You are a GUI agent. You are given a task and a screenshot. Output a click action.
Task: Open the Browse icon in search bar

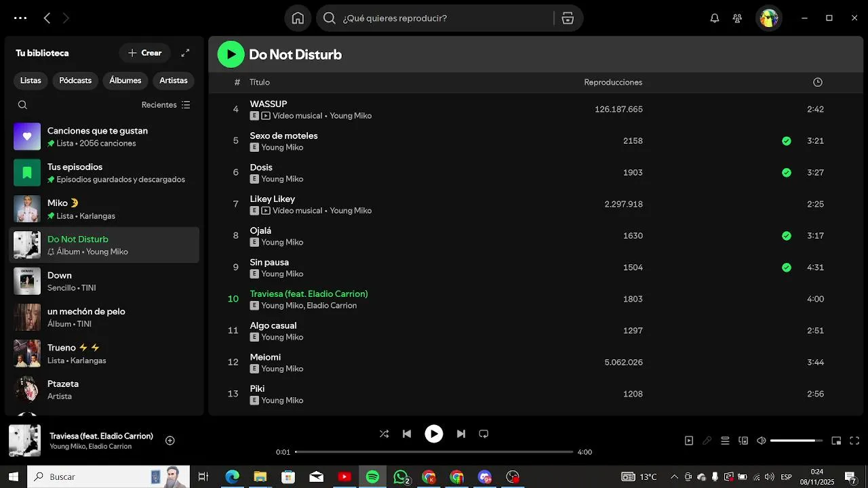click(x=568, y=18)
